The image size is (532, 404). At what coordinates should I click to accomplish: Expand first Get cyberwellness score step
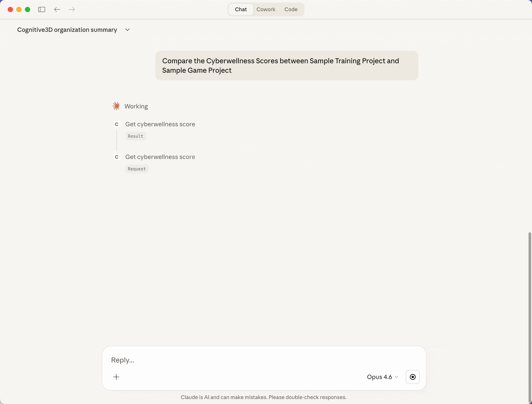160,124
